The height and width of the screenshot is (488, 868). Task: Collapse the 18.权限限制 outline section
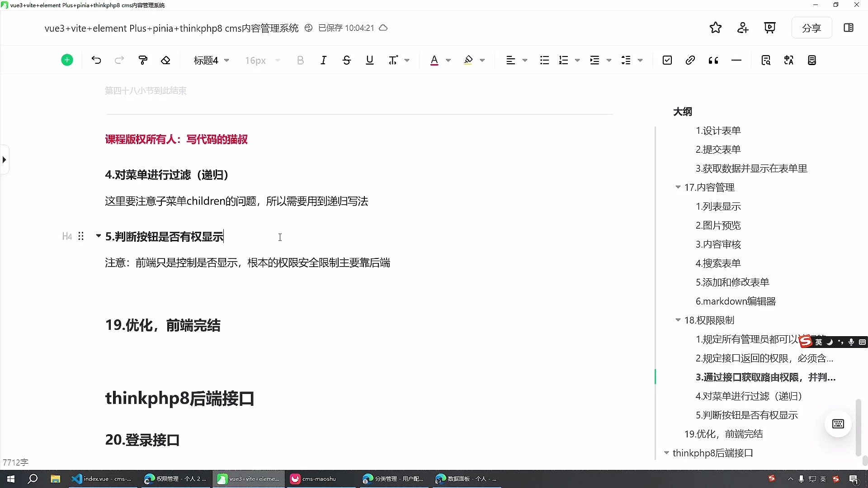tap(678, 320)
